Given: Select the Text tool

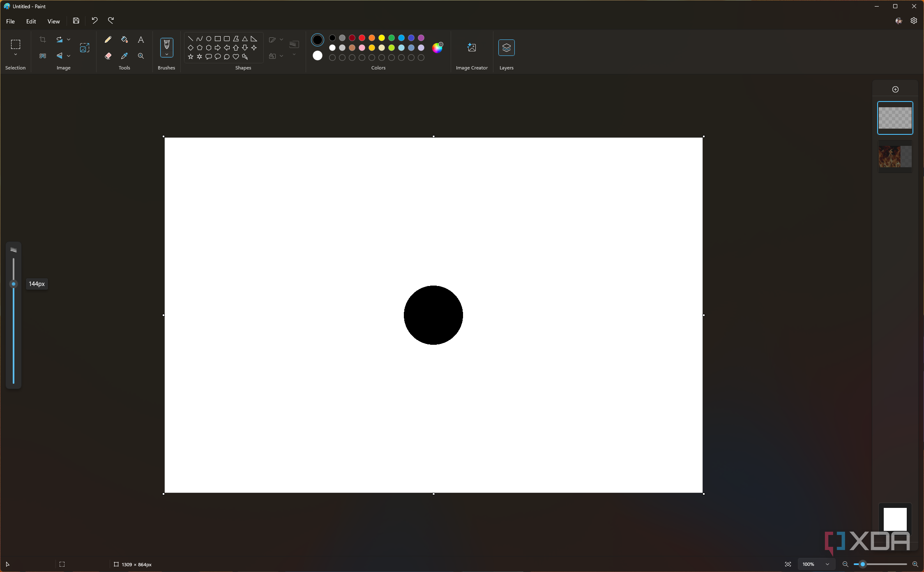Looking at the screenshot, I should 141,39.
